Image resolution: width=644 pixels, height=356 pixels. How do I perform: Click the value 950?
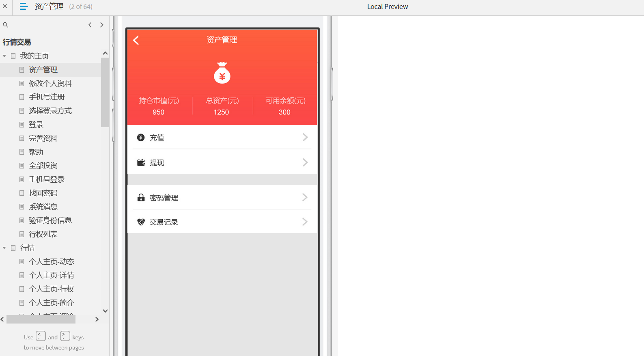pyautogui.click(x=158, y=112)
